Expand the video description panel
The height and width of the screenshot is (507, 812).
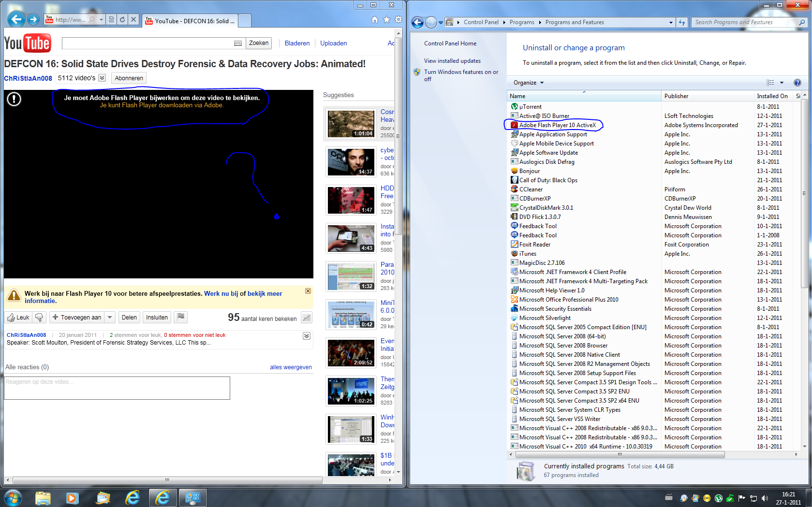(x=307, y=336)
